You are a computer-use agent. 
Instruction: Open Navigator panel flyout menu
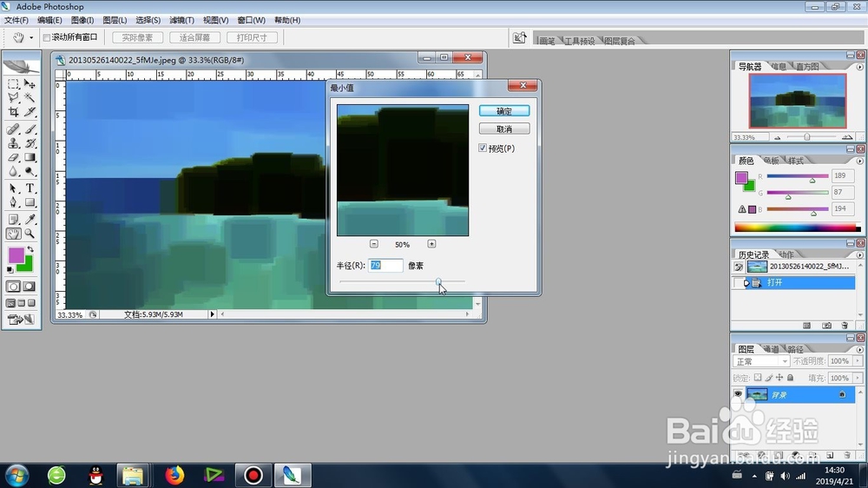coord(859,67)
